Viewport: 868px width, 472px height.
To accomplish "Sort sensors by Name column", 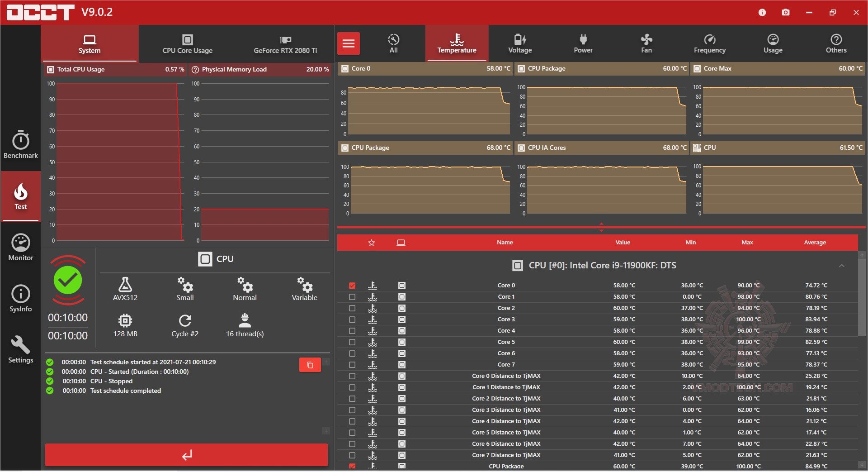I will pos(505,243).
